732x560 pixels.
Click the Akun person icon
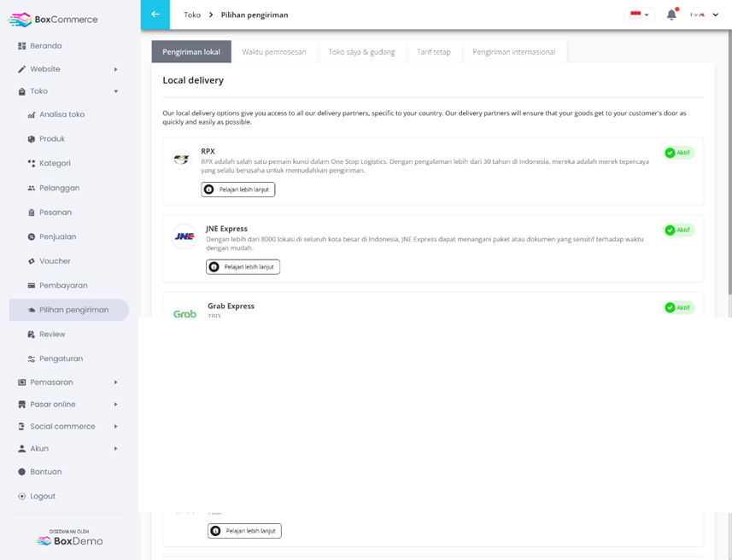21,448
